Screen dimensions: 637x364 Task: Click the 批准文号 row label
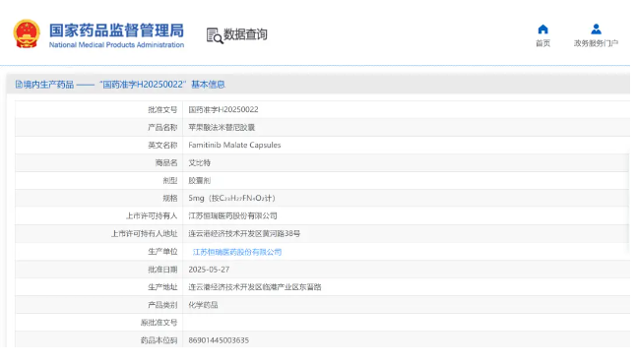point(162,109)
